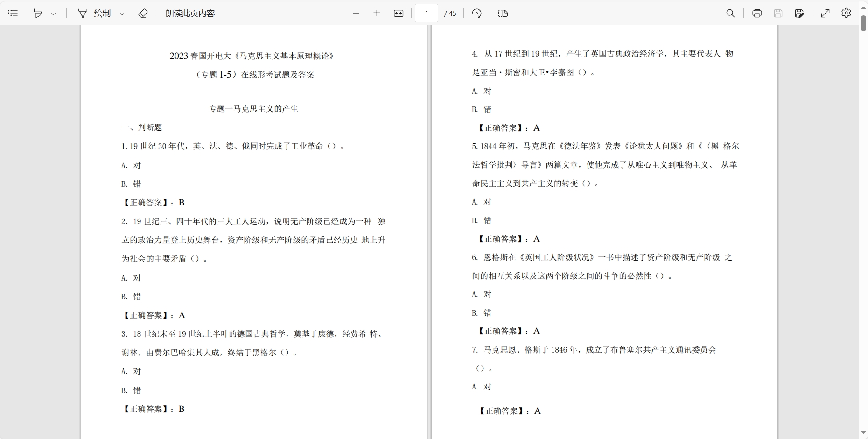Click the section label 一、判断题

click(x=142, y=127)
